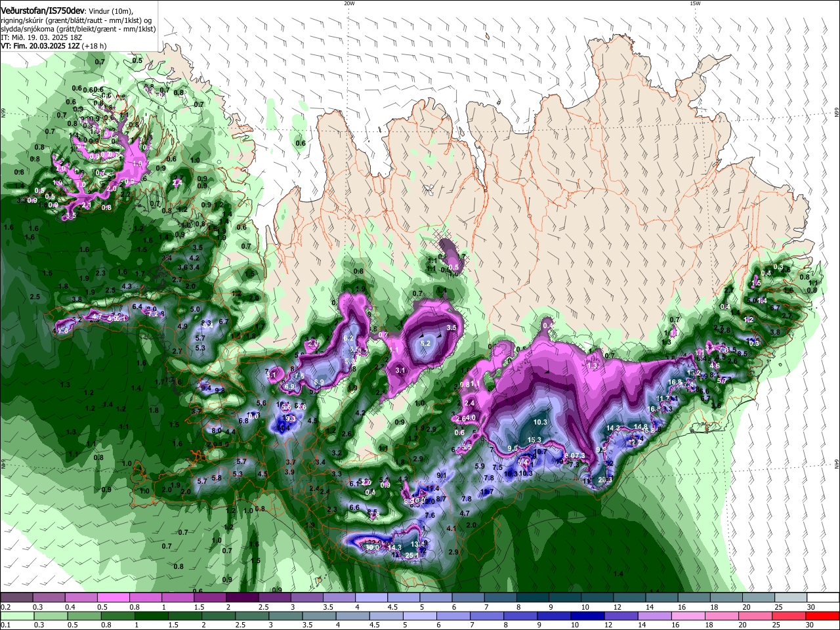The width and height of the screenshot is (840, 630).
Task: Click the upper legend swatch between 16 and 18
Action: coord(694,598)
